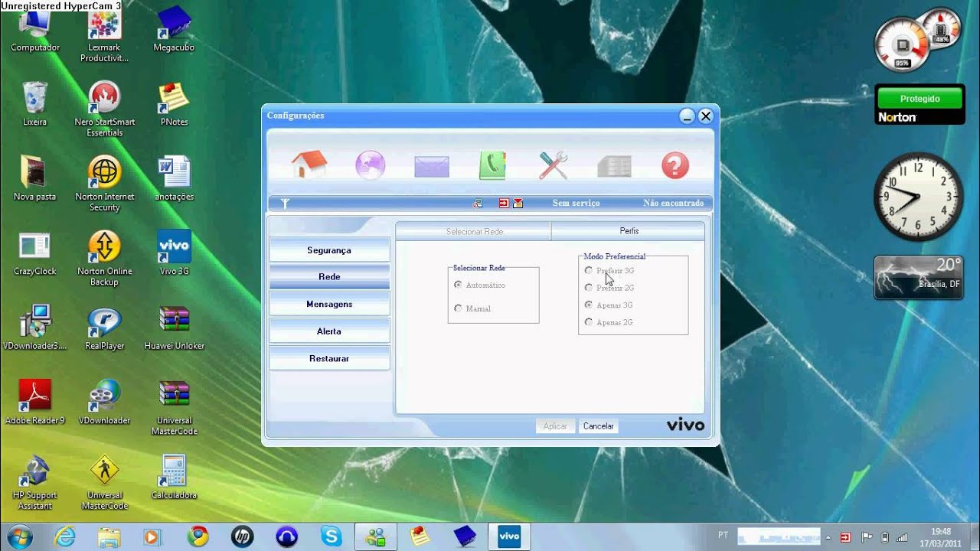This screenshot has height=551, width=980.
Task: Click the Brasília weather gadget
Action: (919, 277)
